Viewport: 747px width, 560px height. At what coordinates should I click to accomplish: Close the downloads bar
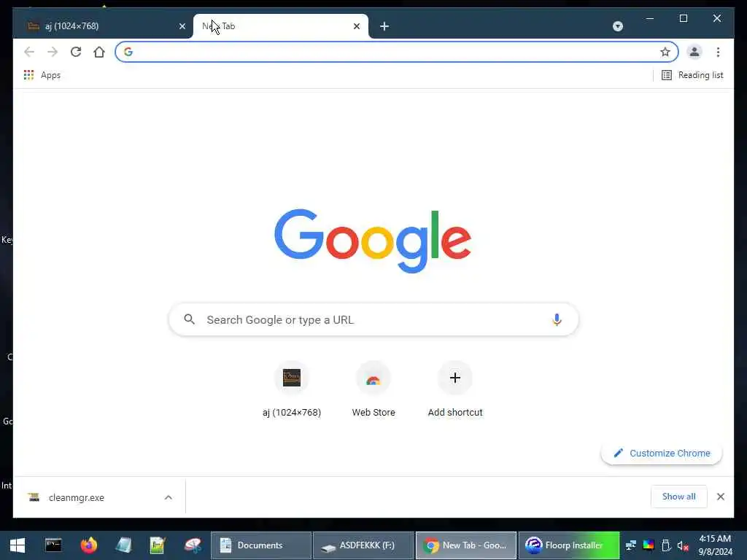click(x=720, y=497)
